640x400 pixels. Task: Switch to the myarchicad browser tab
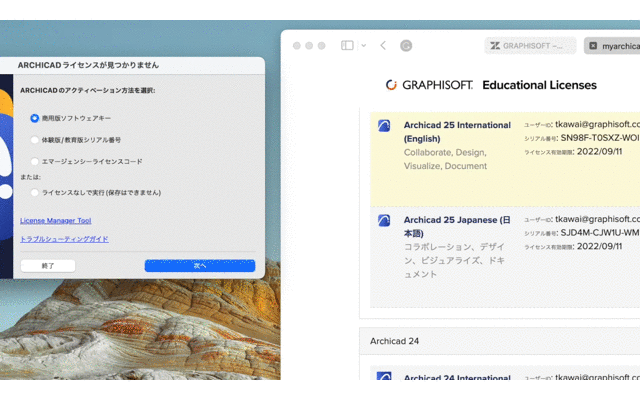pyautogui.click(x=612, y=46)
